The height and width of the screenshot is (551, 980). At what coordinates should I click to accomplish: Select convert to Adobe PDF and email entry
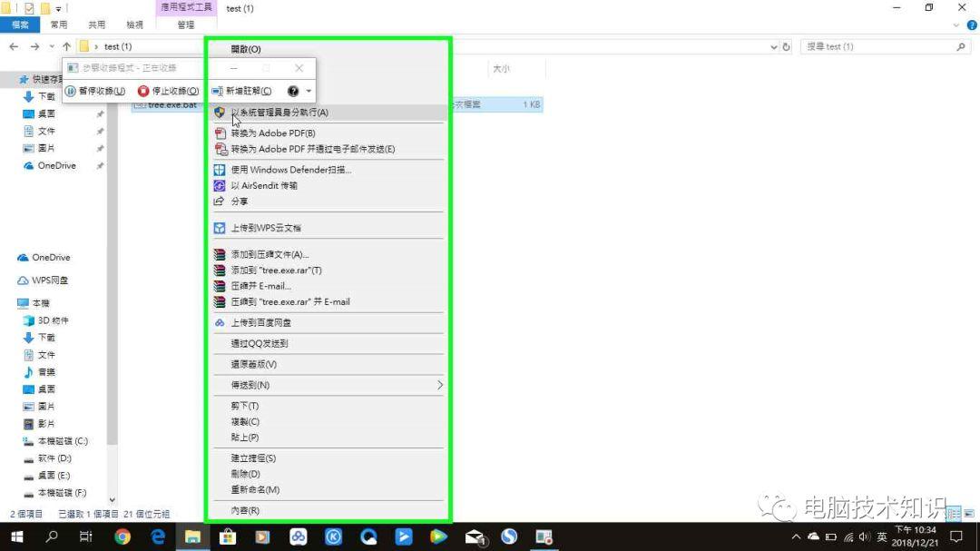[x=328, y=149]
